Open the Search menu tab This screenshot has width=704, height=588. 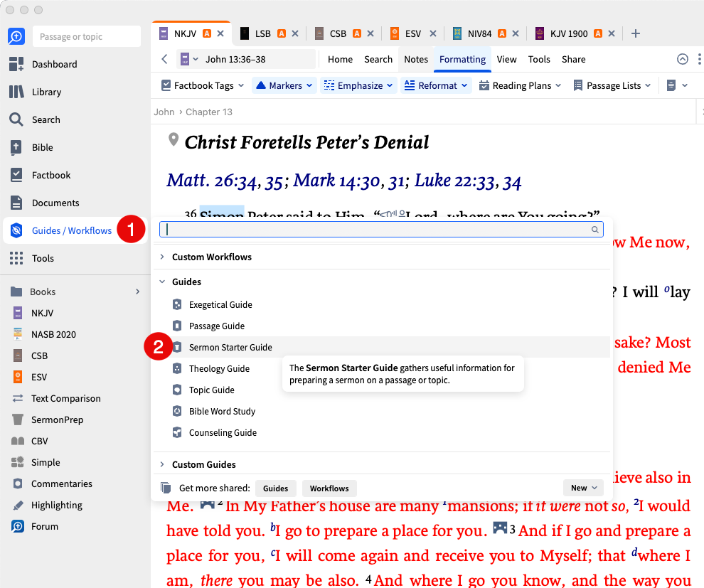378,59
